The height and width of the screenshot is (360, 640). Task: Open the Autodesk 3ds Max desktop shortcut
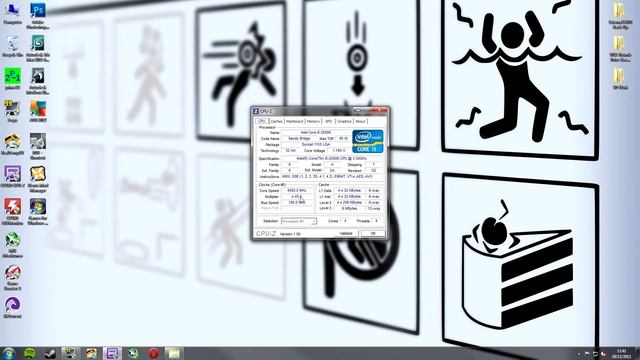coord(38,49)
